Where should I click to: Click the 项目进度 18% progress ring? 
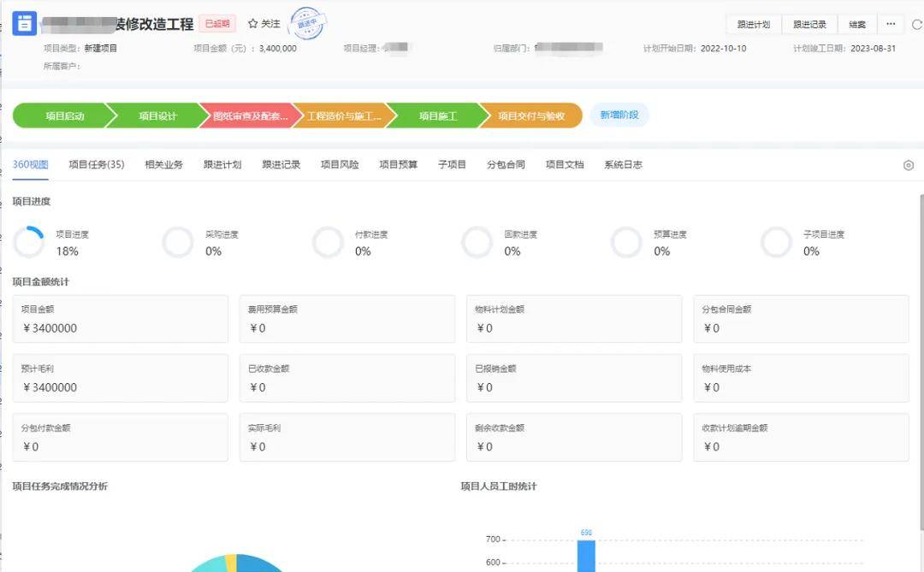(29, 243)
